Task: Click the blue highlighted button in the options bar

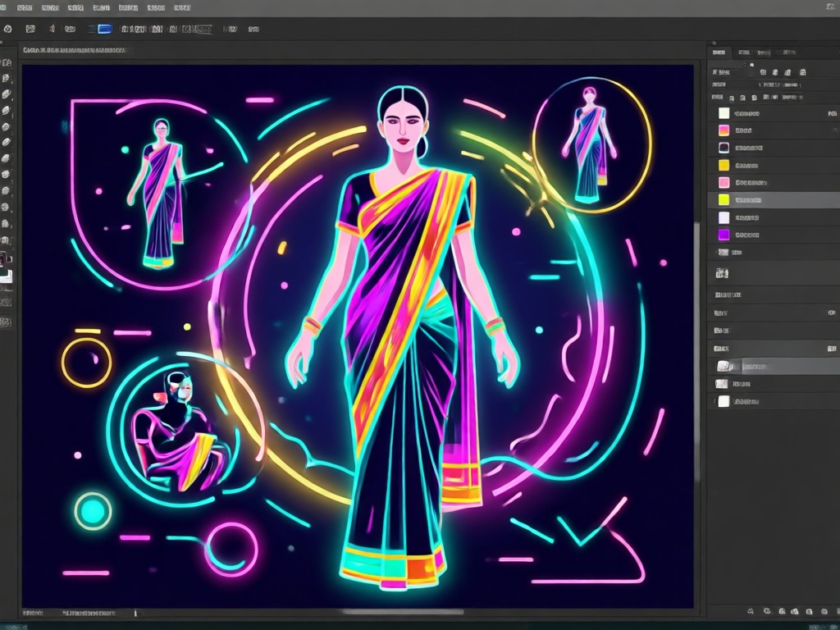Action: [x=104, y=29]
